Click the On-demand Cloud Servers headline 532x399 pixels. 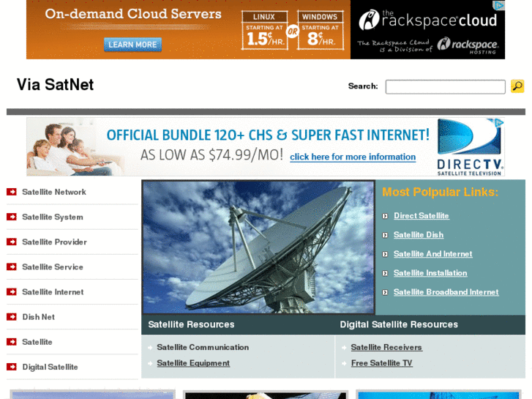tap(133, 14)
